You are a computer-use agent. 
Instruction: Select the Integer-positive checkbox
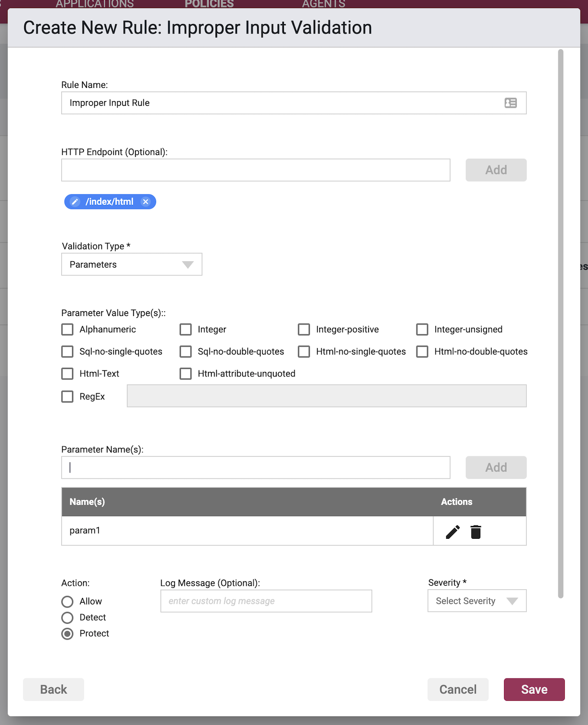click(x=304, y=329)
